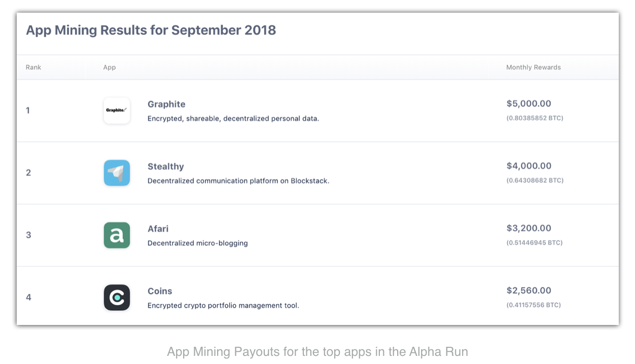Click the Monthly Rewards column header

533,67
